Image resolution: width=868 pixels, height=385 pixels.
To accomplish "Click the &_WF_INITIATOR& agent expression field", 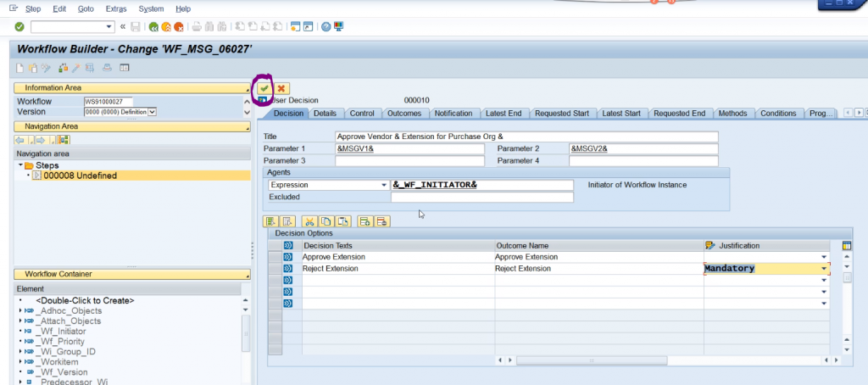I will tap(482, 185).
